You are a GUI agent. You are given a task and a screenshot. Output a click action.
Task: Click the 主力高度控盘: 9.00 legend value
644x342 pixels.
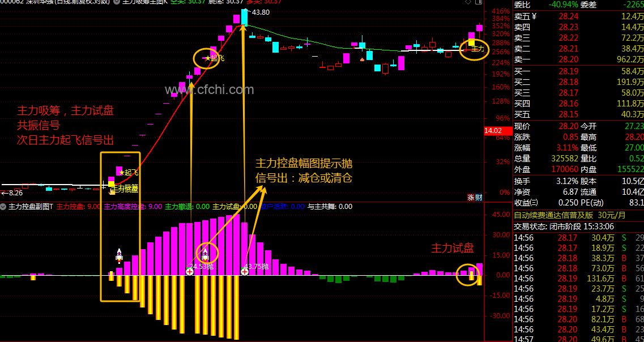coord(133,207)
